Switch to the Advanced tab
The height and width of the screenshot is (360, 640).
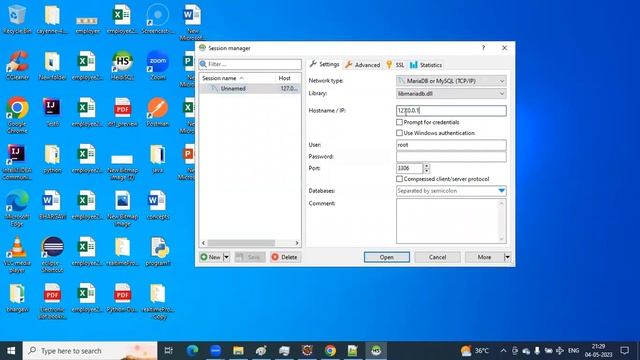(x=362, y=65)
